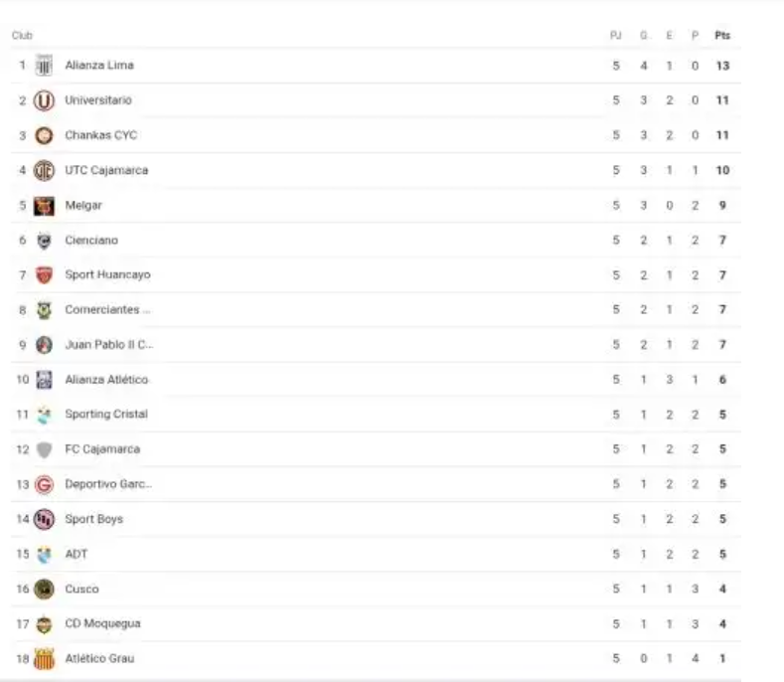784x682 pixels.
Task: Click the Pts column header
Action: [x=722, y=35]
